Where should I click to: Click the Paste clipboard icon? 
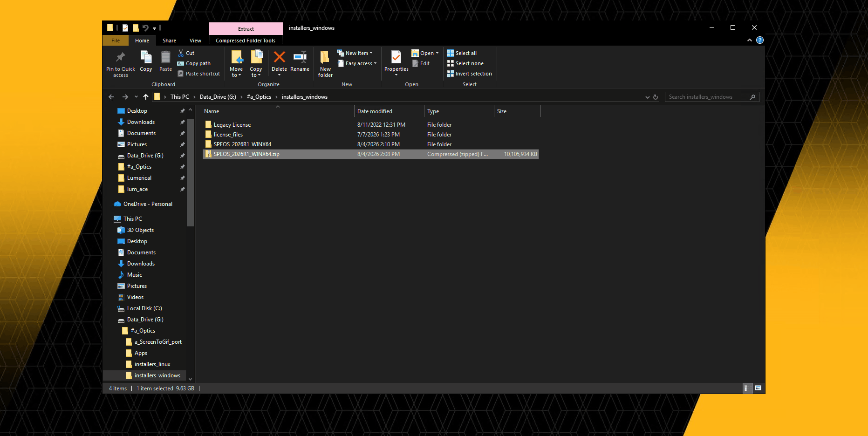165,57
